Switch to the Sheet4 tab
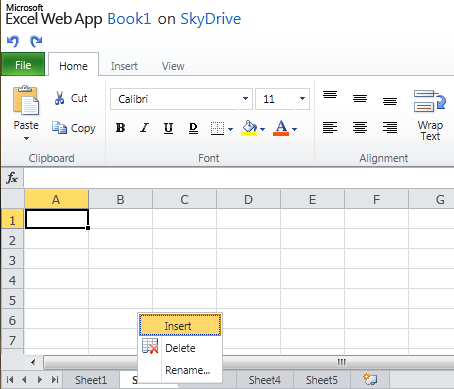 point(265,380)
